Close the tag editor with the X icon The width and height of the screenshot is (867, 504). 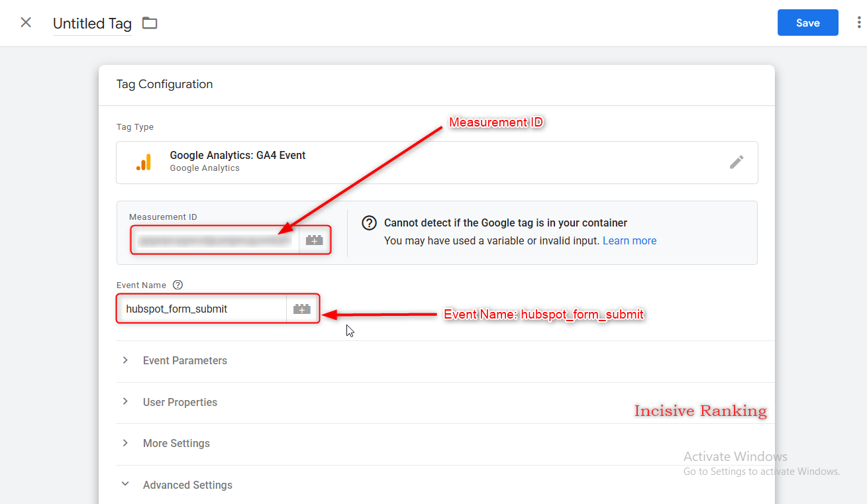coord(26,23)
